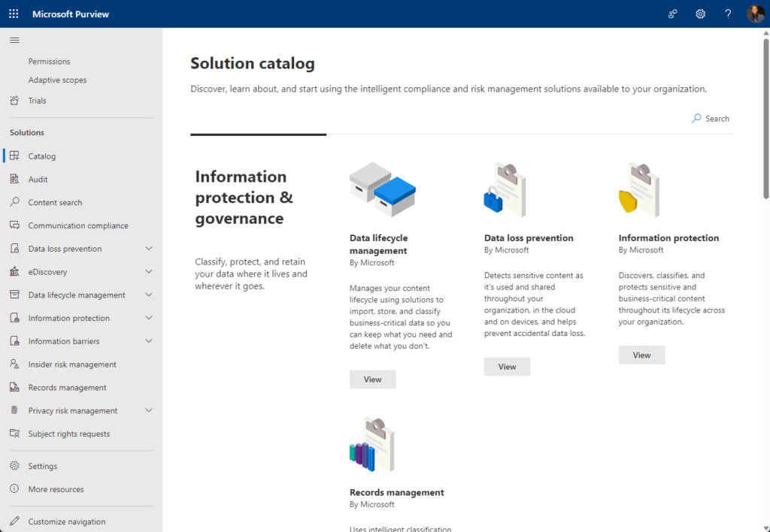Click the Records management card title
Image resolution: width=770 pixels, height=532 pixels.
(397, 492)
